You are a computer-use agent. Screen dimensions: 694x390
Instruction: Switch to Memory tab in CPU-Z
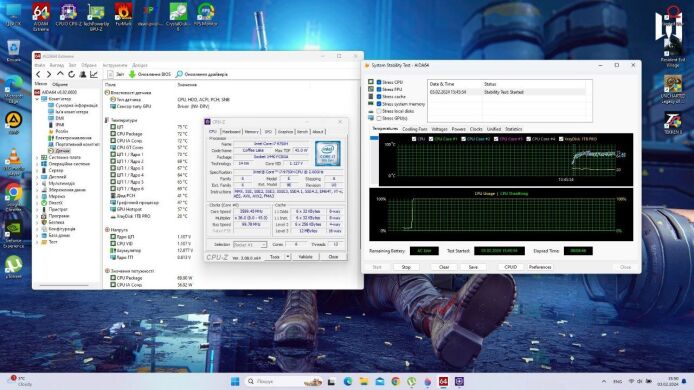tap(251, 132)
